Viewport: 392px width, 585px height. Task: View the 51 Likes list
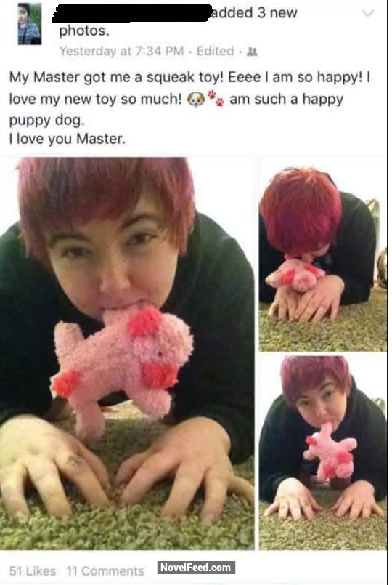tap(33, 570)
